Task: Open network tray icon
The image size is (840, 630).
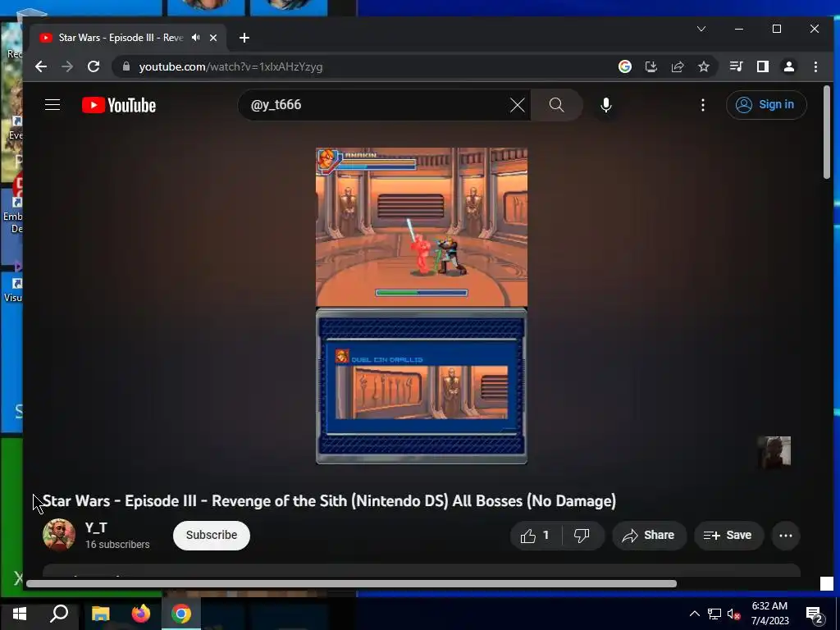Action: click(x=714, y=614)
